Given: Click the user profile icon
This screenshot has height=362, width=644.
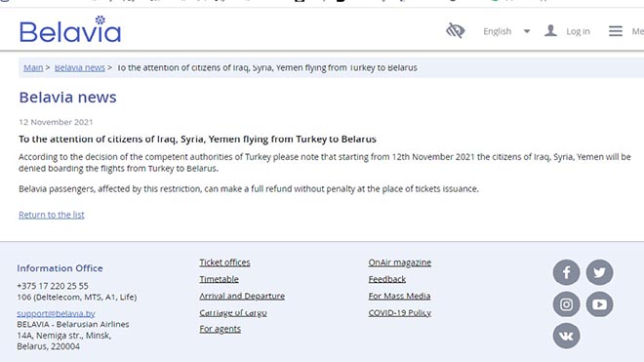Looking at the screenshot, I should click(550, 31).
